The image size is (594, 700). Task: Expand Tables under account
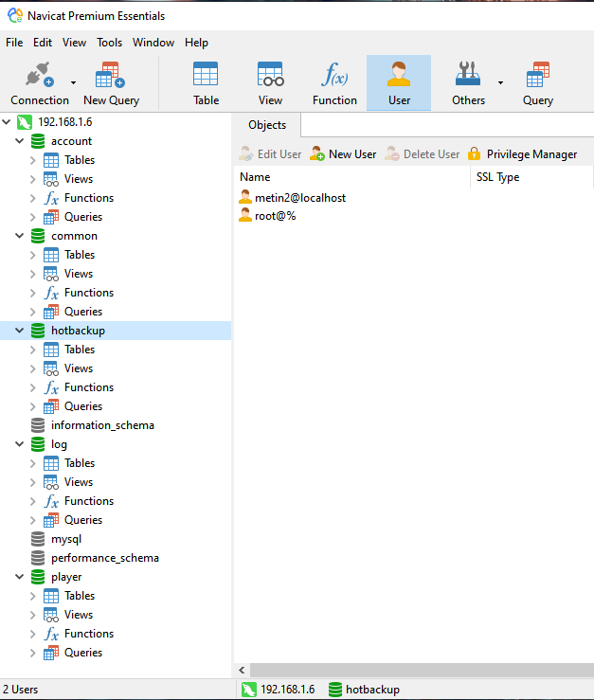pyautogui.click(x=32, y=160)
